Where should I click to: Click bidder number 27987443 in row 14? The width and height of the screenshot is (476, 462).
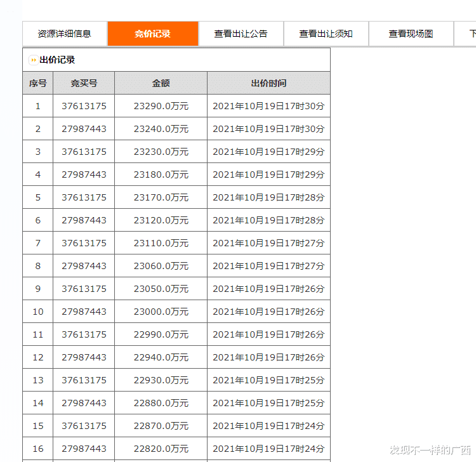tap(84, 403)
